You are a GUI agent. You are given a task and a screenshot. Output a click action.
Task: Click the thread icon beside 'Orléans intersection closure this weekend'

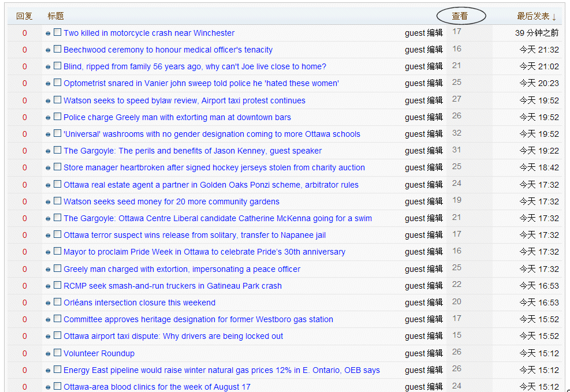coord(48,303)
